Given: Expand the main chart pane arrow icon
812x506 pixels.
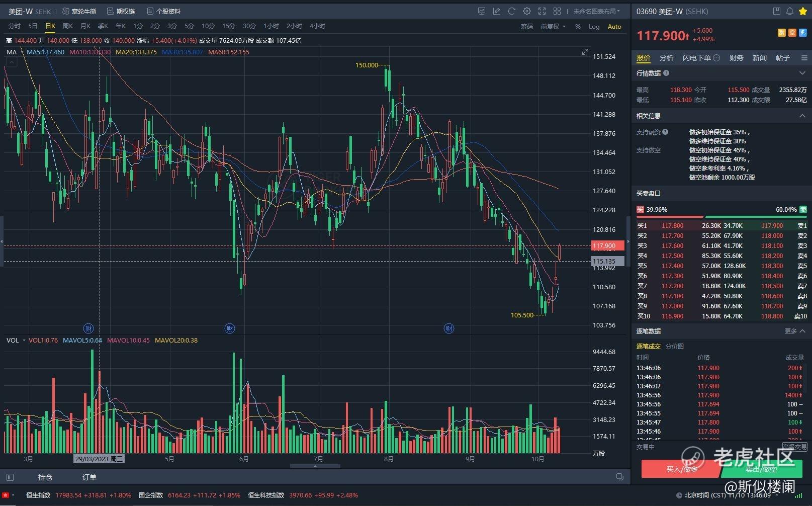Looking at the screenshot, I should point(585,52).
